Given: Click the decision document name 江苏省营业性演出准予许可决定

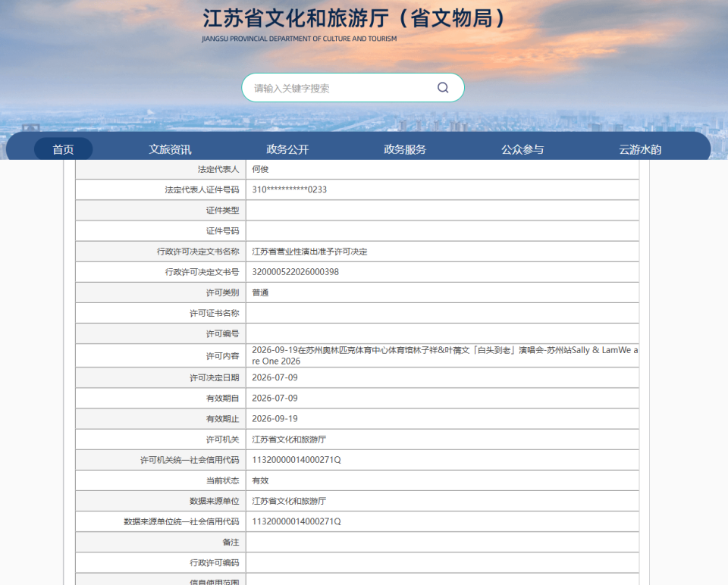Looking at the screenshot, I should (309, 252).
